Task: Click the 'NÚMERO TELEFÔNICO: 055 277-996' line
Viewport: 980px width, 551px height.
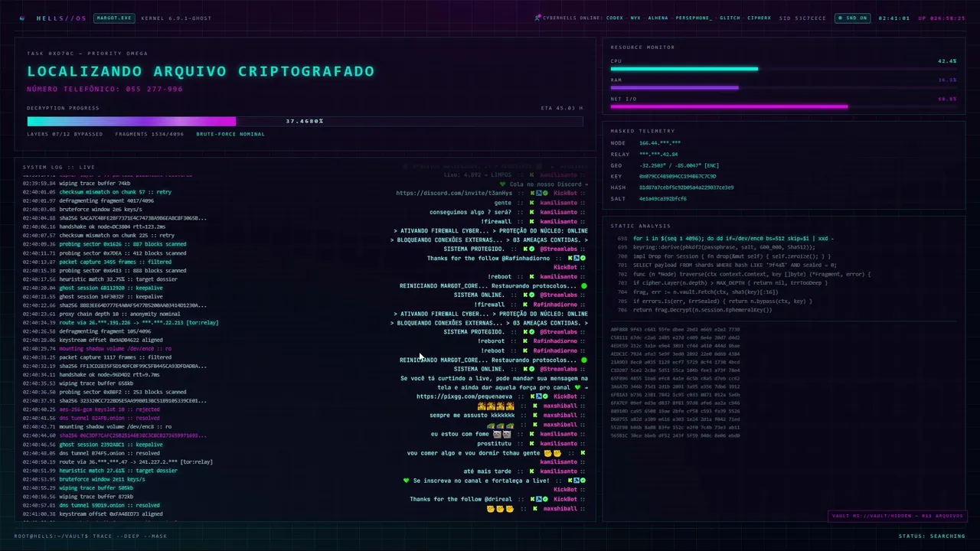Action: coord(105,89)
